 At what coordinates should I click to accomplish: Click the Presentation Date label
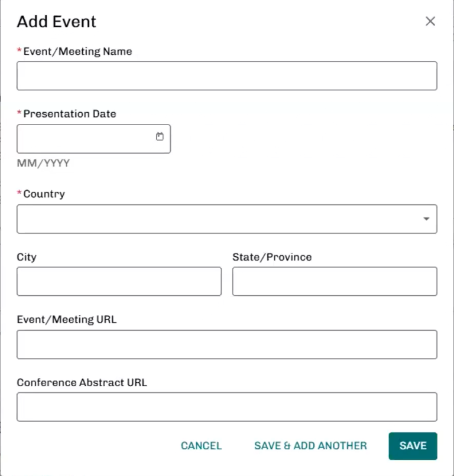coord(70,114)
